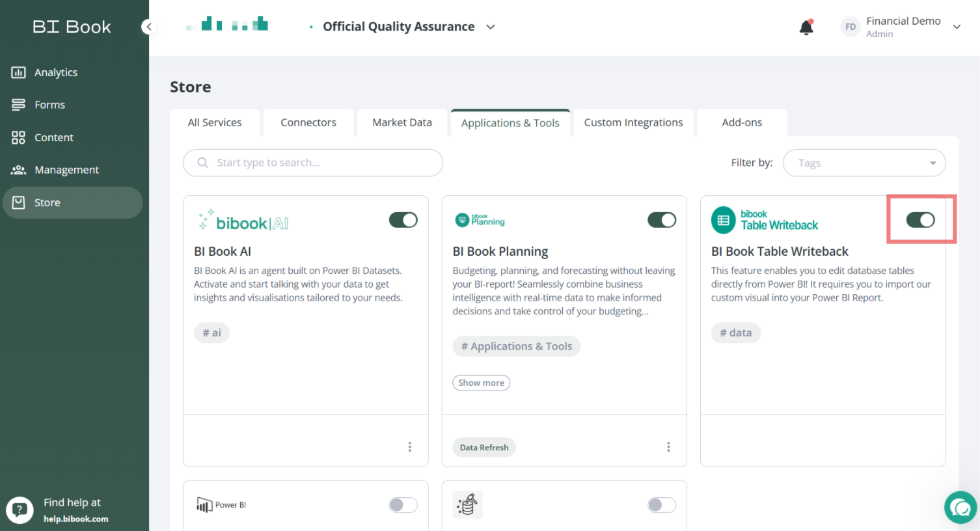This screenshot has width=980, height=531.
Task: Click the company bar-chart logo in header
Action: 227,25
